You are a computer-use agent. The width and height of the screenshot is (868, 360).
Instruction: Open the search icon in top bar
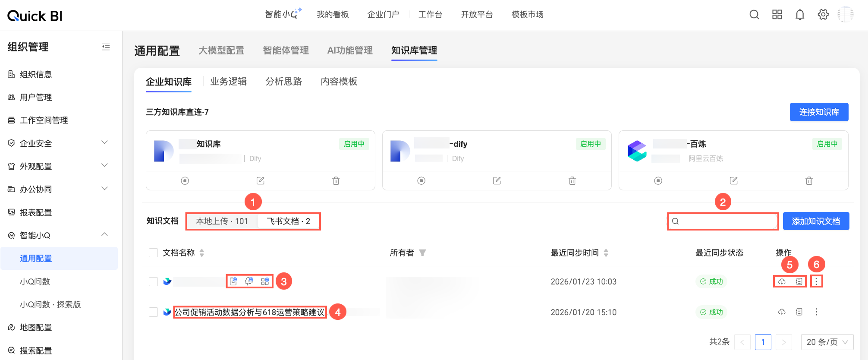[754, 15]
